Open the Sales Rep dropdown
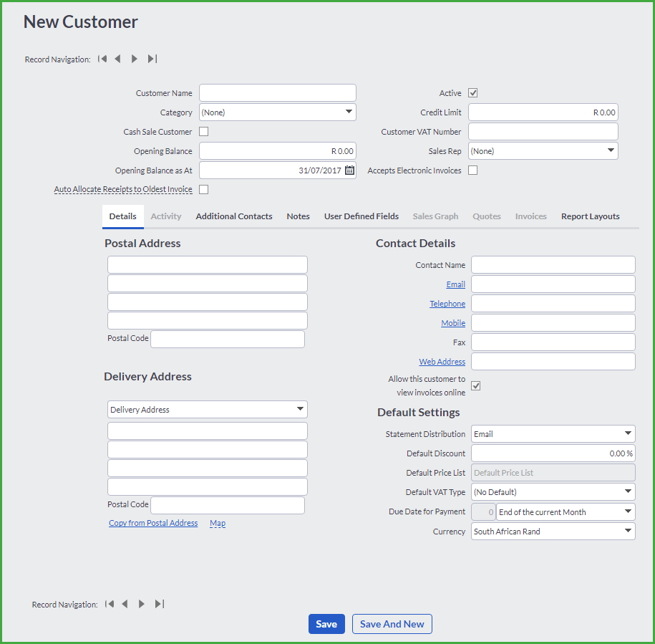The width and height of the screenshot is (655, 644). point(543,151)
